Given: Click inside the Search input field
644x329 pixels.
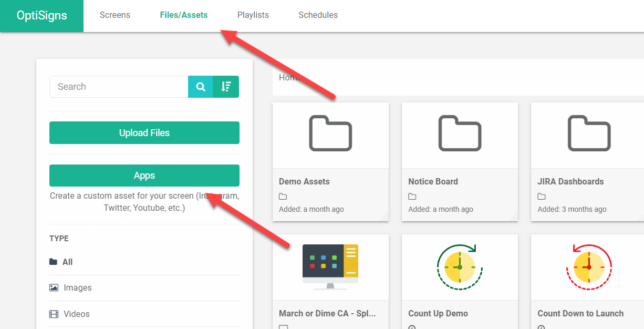Looking at the screenshot, I should [118, 86].
